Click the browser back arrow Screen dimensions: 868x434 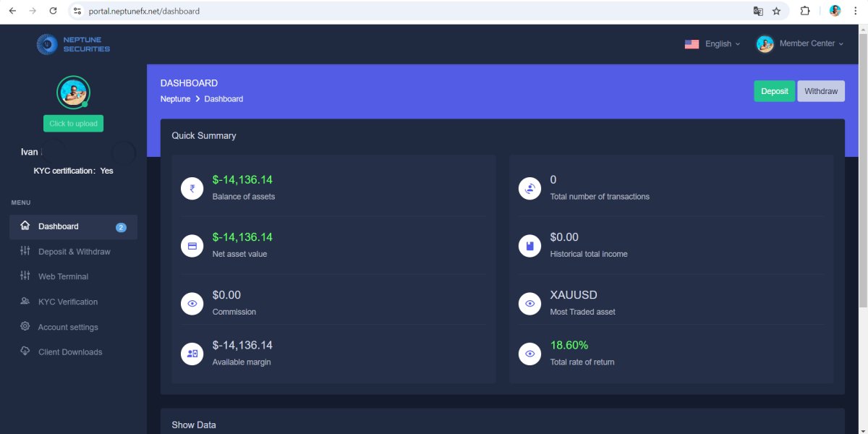tap(12, 11)
